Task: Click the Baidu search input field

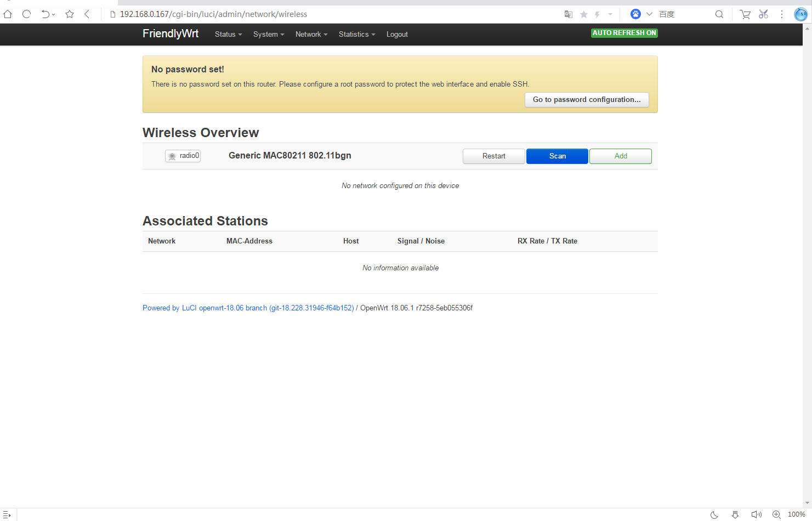Action: [x=684, y=14]
